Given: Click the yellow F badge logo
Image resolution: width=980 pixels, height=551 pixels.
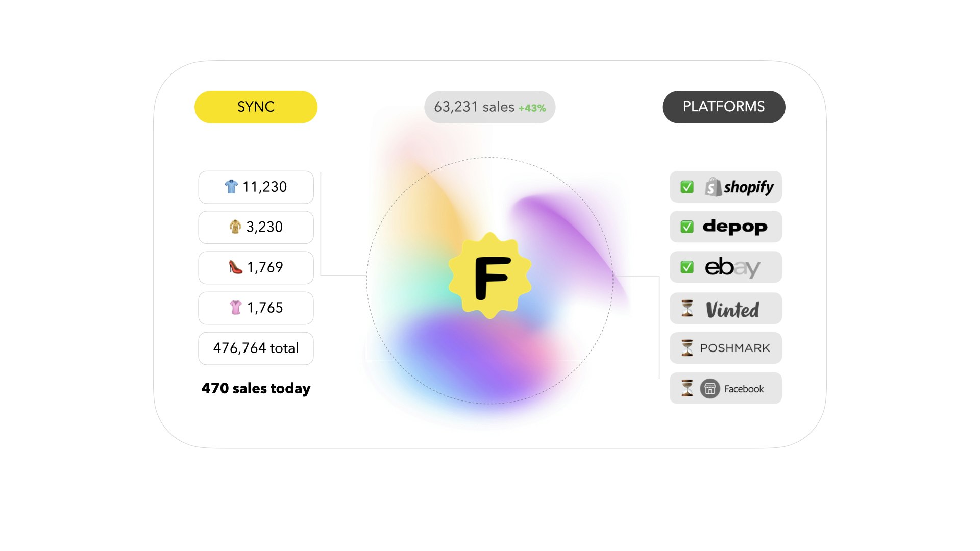Looking at the screenshot, I should (x=490, y=276).
